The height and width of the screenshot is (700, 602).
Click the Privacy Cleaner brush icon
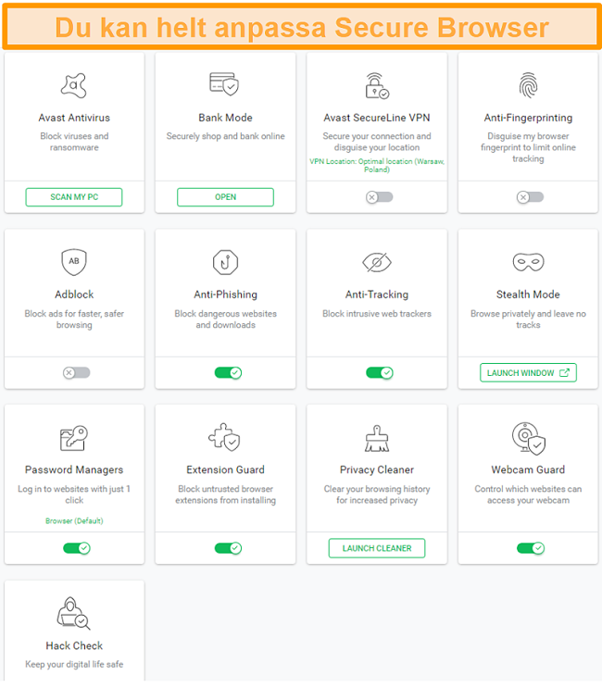[376, 438]
